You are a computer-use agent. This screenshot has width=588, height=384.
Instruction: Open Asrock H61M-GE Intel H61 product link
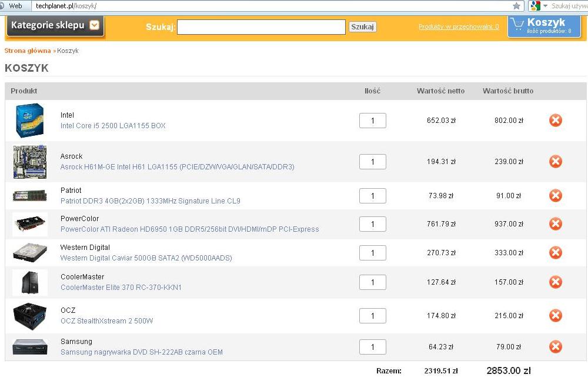(178, 167)
